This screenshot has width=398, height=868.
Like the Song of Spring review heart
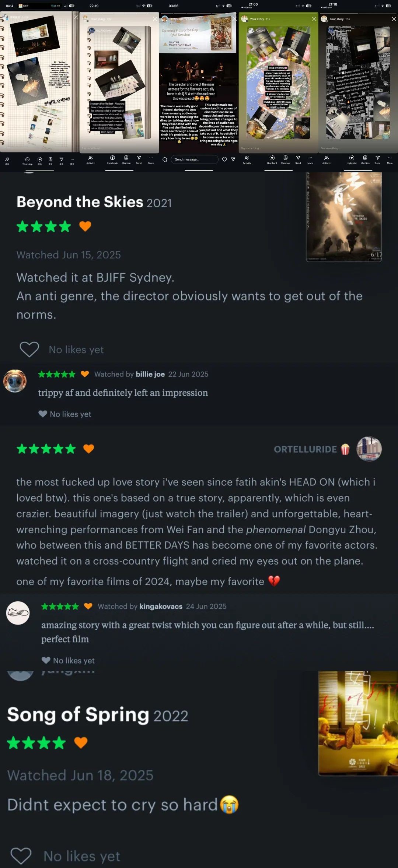click(x=21, y=856)
